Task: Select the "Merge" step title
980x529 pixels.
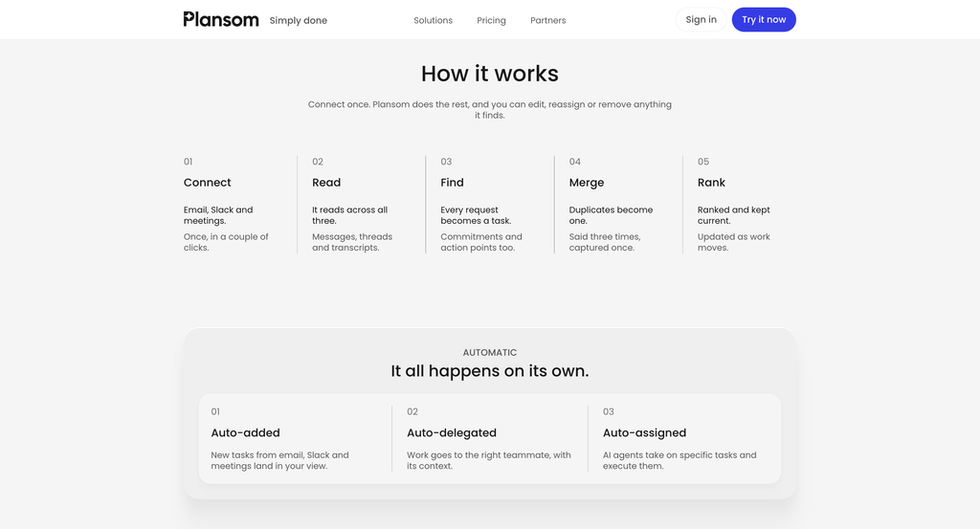Action: point(587,183)
